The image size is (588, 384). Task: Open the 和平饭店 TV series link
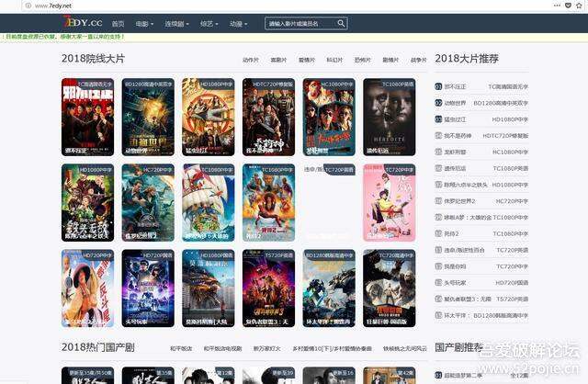click(x=181, y=349)
